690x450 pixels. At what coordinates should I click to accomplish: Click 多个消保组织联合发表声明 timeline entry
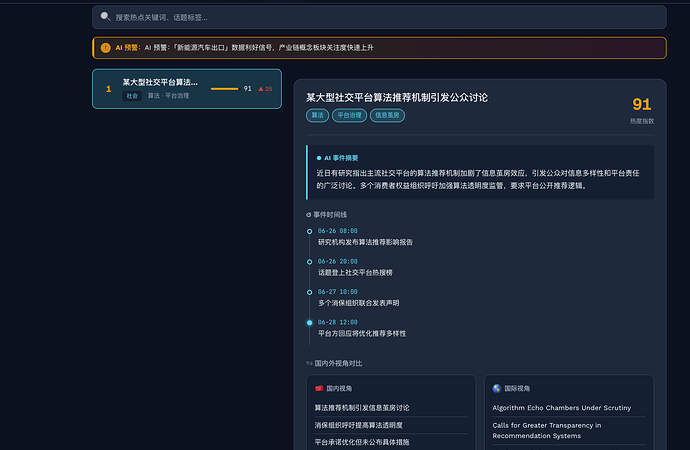(x=359, y=303)
